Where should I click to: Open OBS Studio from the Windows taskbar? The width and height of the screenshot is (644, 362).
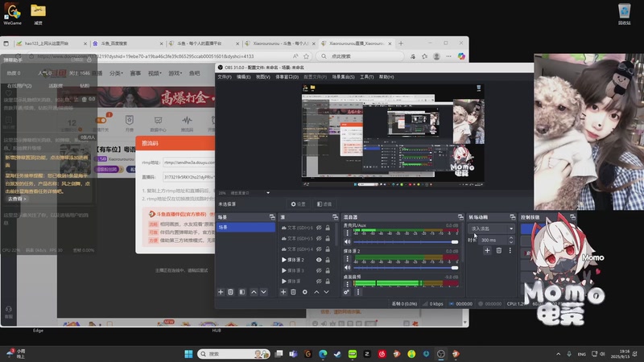(x=440, y=354)
